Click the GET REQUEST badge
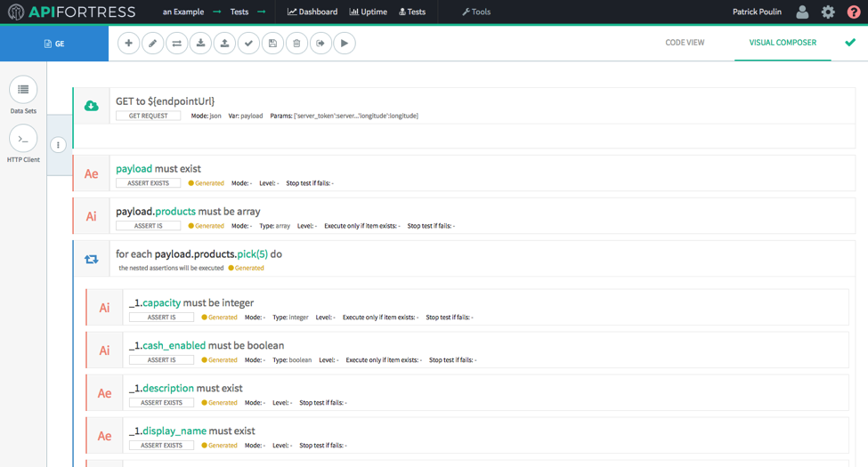Image resolution: width=868 pixels, height=467 pixels. 148,116
